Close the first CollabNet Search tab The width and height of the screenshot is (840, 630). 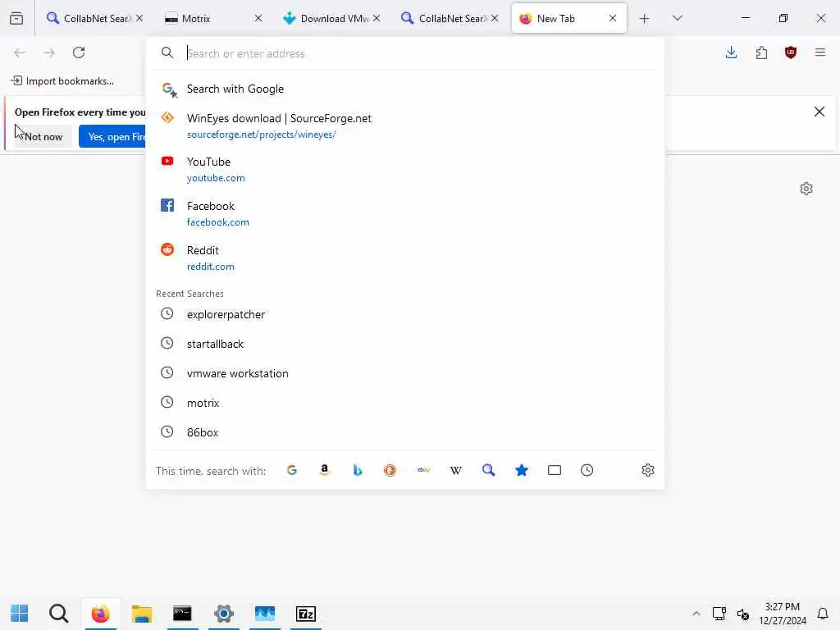[x=139, y=18]
